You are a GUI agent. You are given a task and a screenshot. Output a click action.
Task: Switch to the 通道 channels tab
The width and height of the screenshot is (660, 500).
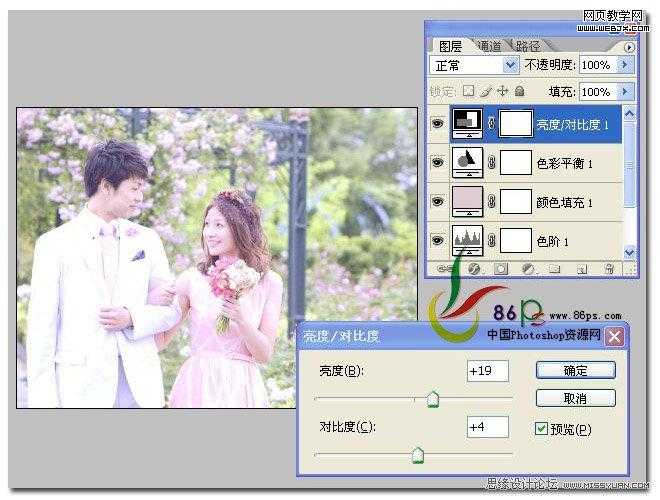490,46
